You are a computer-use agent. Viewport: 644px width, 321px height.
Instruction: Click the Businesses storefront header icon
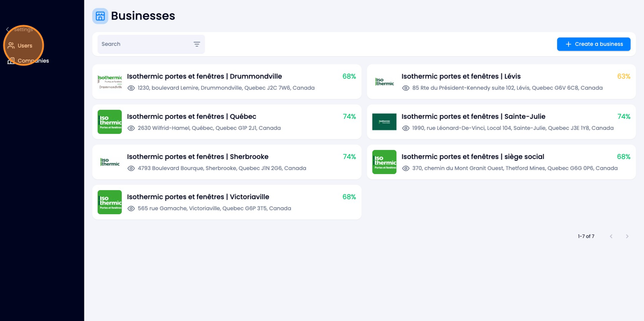tap(100, 16)
